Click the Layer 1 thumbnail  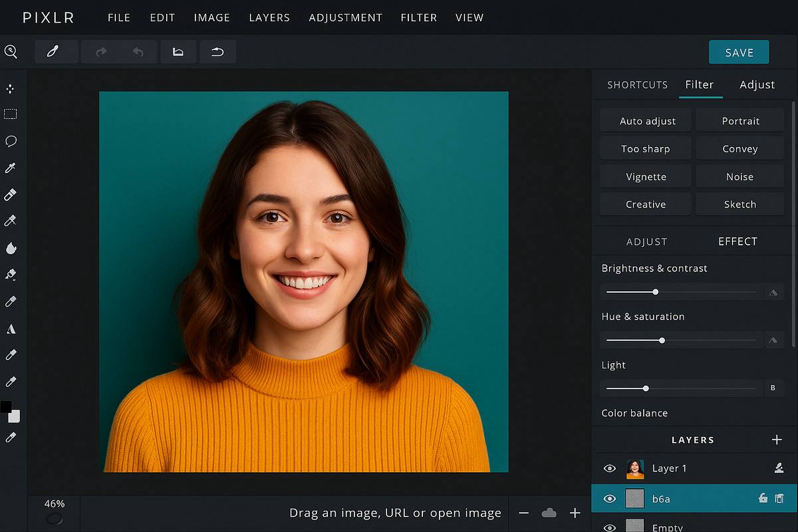click(634, 468)
